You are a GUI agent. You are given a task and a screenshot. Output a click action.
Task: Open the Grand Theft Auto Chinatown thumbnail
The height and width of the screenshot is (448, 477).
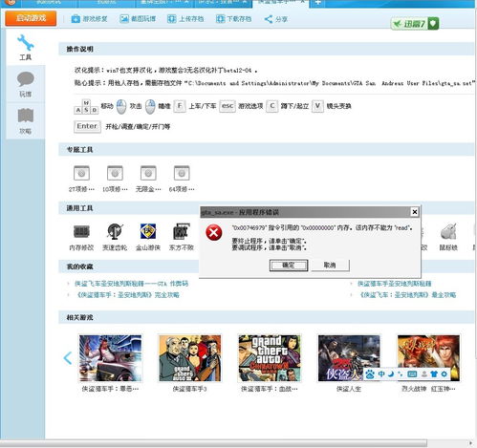coord(270,358)
